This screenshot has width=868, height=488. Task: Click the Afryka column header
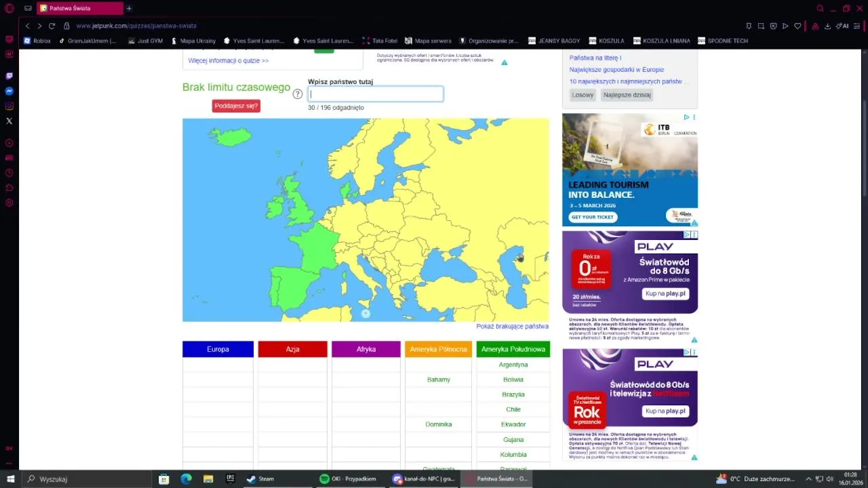tap(366, 349)
